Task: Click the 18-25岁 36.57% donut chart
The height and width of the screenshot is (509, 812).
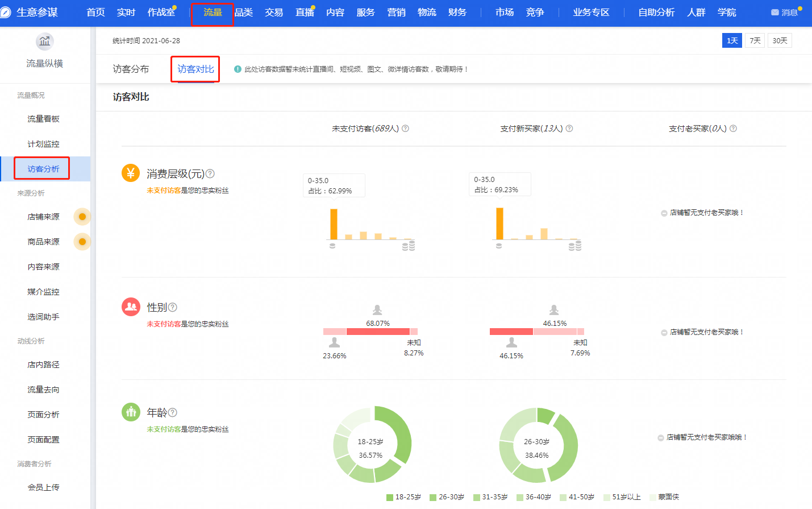Action: pos(372,444)
